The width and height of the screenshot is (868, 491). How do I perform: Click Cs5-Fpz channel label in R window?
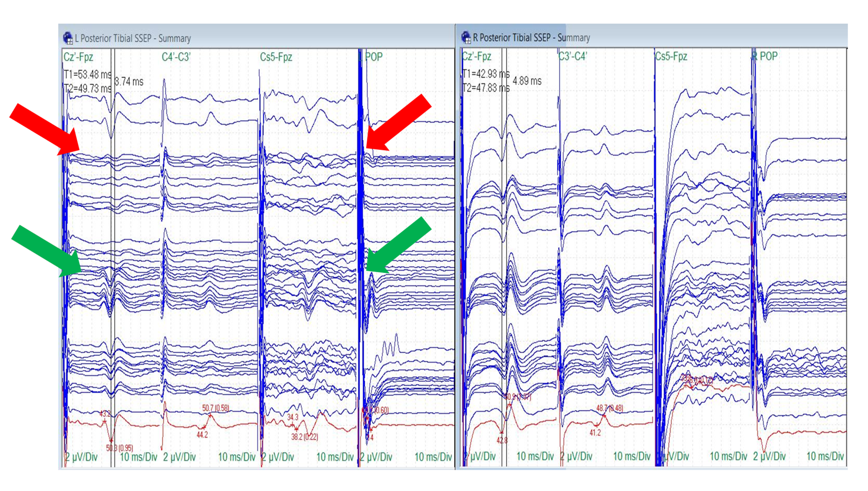pyautogui.click(x=671, y=56)
